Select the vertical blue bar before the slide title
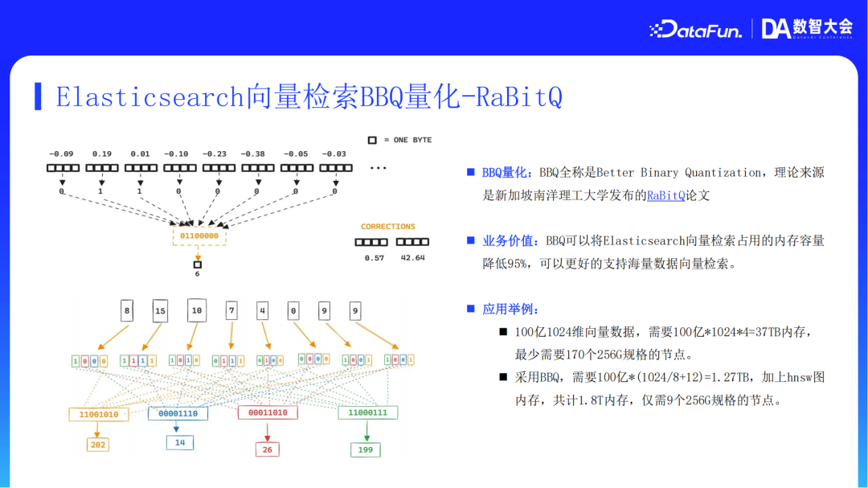 click(x=37, y=95)
